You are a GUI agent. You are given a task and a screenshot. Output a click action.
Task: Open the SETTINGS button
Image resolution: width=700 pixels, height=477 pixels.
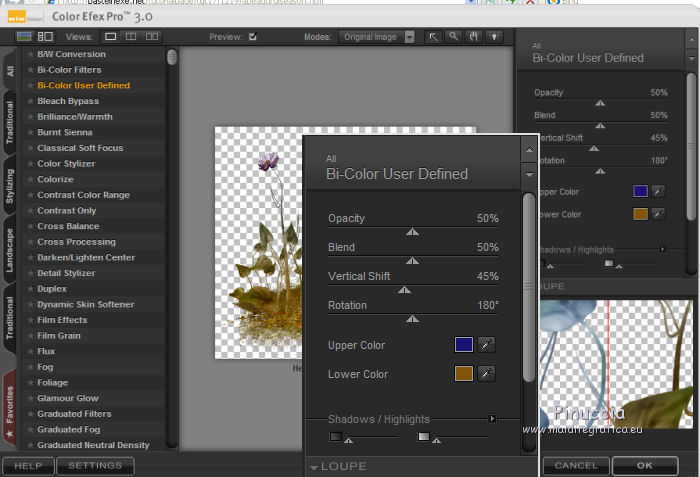pos(95,466)
